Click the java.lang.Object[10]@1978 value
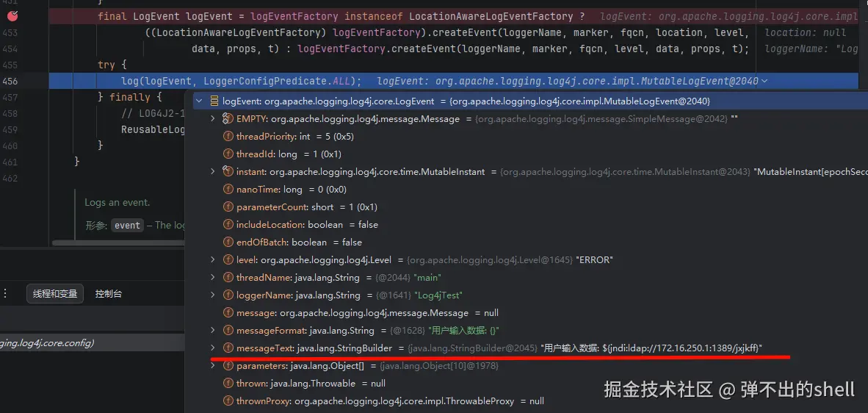The width and height of the screenshot is (868, 413). coord(439,365)
